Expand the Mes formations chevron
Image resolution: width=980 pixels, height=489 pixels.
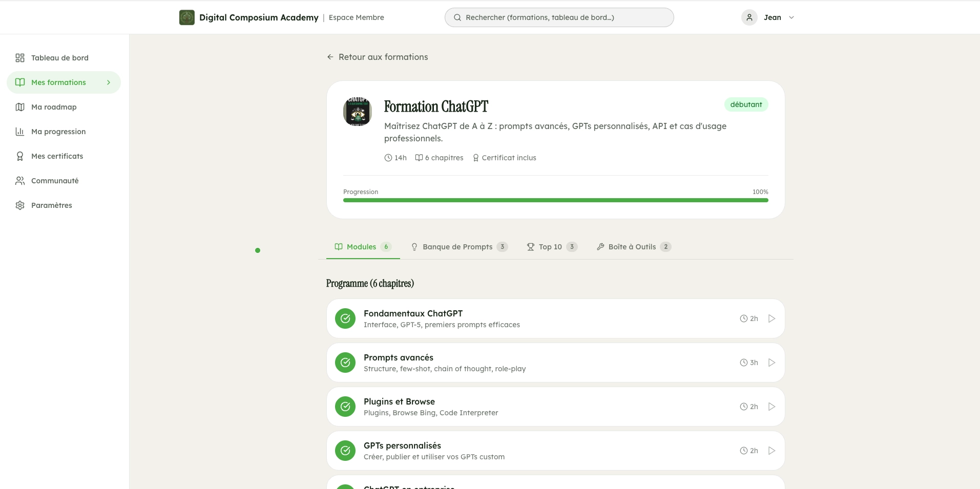[108, 82]
